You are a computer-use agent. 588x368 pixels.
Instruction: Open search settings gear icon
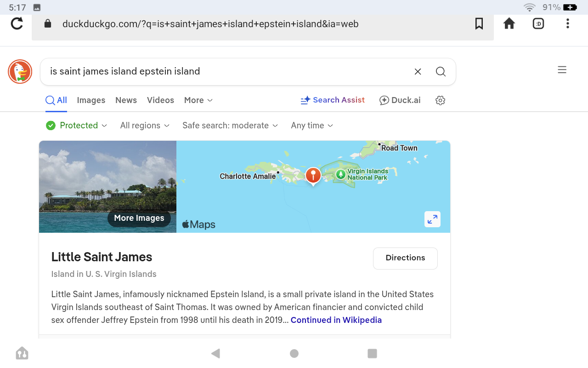(440, 100)
